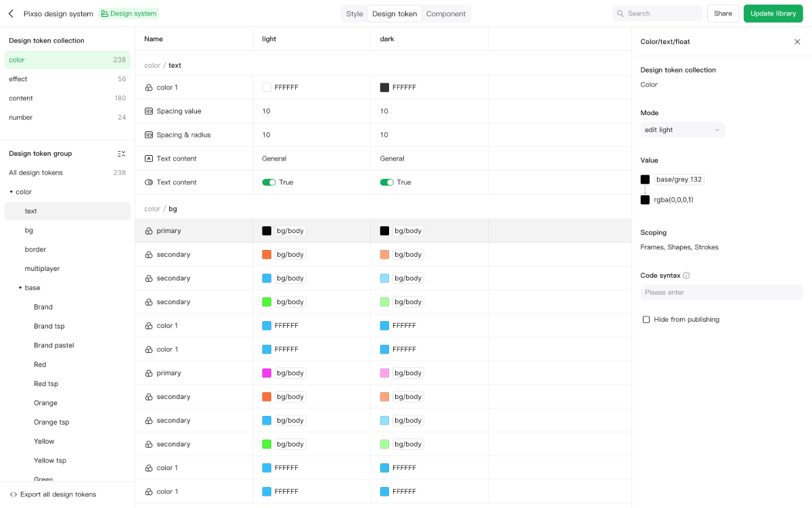The width and height of the screenshot is (812, 508).
Task: Click the Update library button
Action: tap(773, 14)
